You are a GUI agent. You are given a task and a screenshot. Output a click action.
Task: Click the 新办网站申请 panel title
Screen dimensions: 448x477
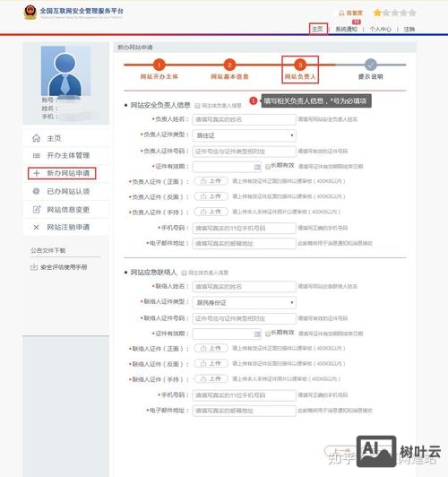tap(135, 48)
